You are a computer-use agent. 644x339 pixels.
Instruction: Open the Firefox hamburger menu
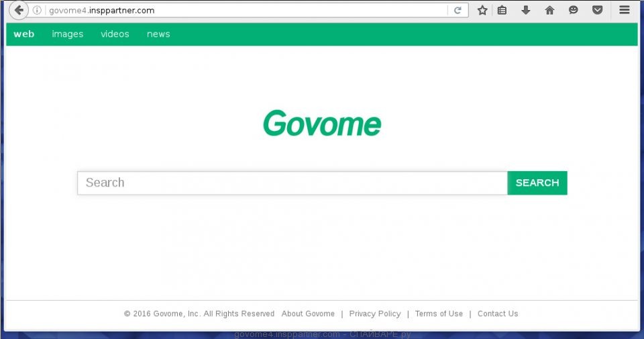(x=624, y=11)
